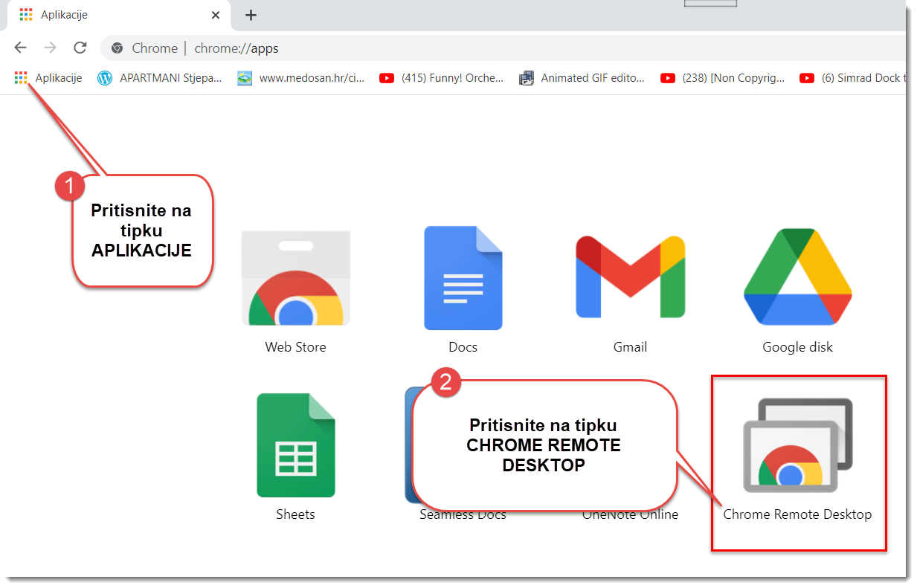
Task: Select the Aplikacije browser tab
Action: 119,15
